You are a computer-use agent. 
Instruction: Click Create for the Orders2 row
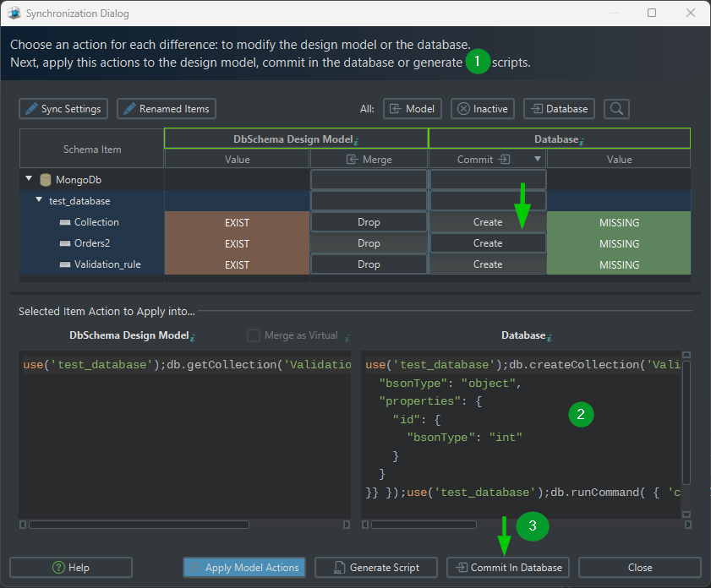[488, 243]
